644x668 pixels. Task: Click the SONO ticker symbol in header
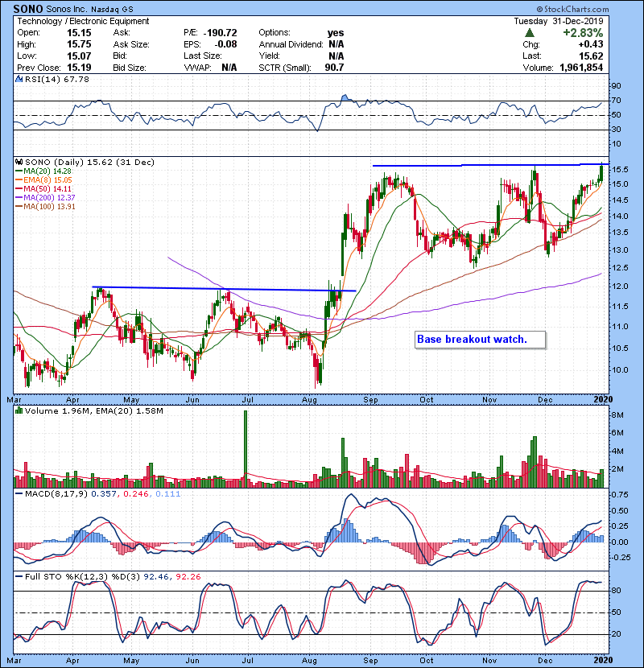pos(28,9)
